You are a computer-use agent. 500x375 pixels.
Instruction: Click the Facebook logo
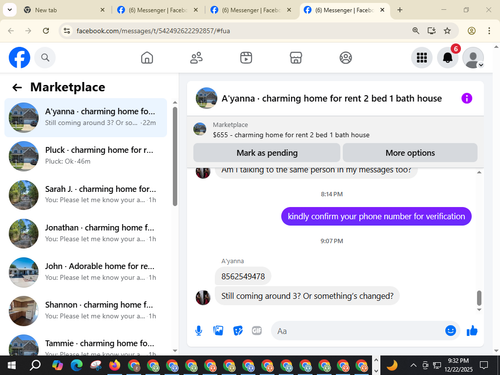(x=19, y=58)
